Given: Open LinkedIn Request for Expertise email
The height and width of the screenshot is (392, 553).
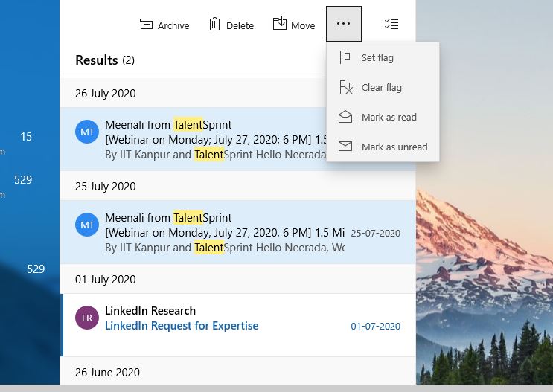Looking at the screenshot, I should pyautogui.click(x=182, y=326).
